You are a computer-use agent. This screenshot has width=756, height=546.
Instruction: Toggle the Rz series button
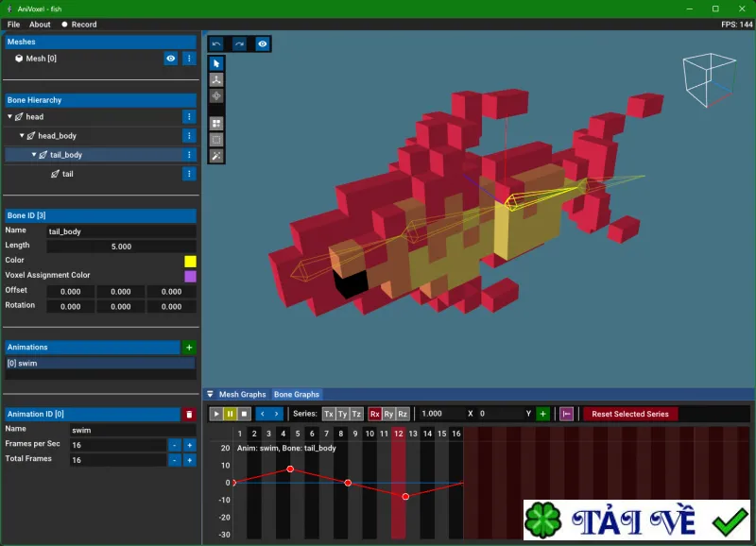[x=403, y=414]
